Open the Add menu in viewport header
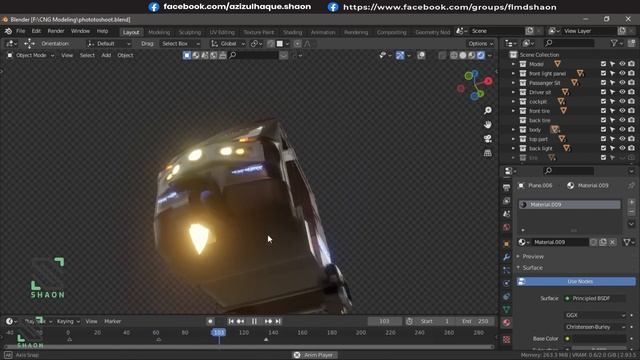The width and height of the screenshot is (640, 360). pos(106,56)
